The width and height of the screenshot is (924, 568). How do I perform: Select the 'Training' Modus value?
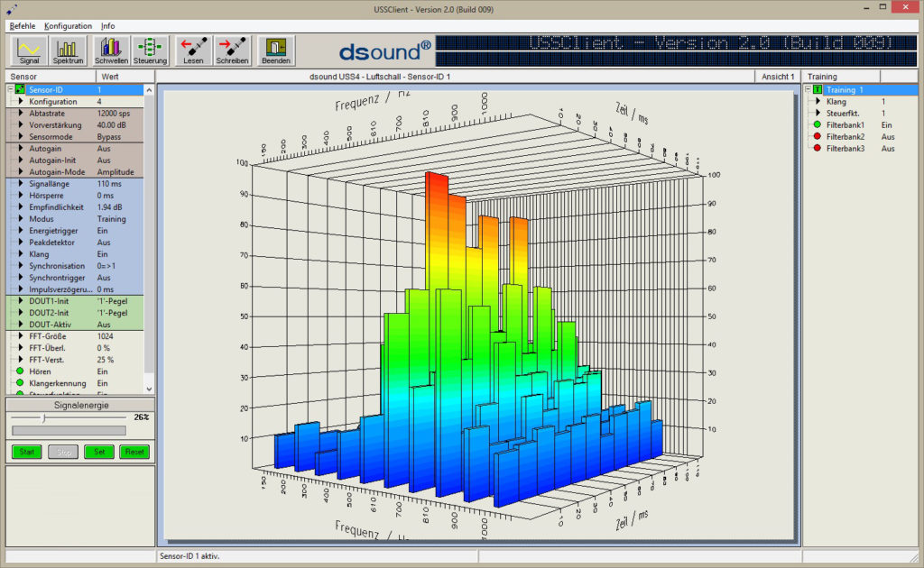[111, 219]
